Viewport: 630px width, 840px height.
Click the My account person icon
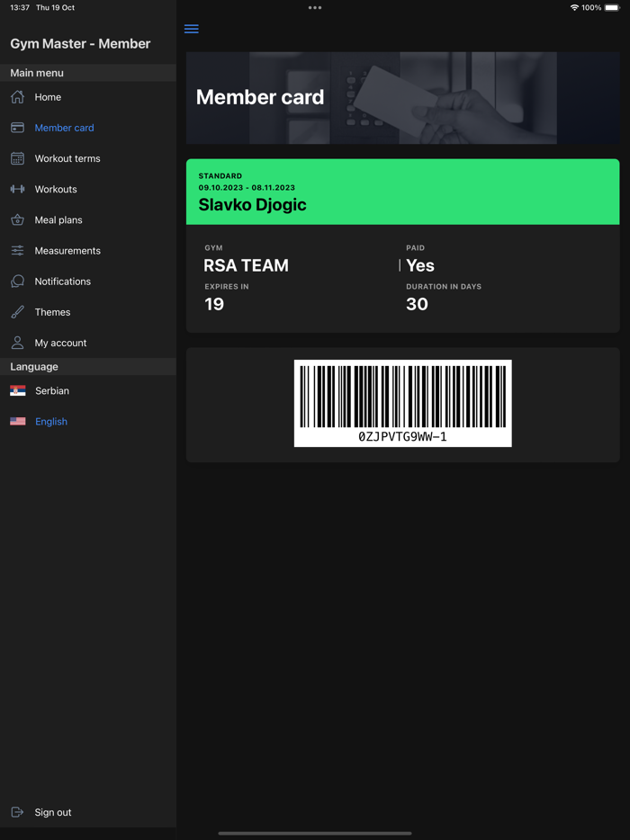(x=18, y=343)
